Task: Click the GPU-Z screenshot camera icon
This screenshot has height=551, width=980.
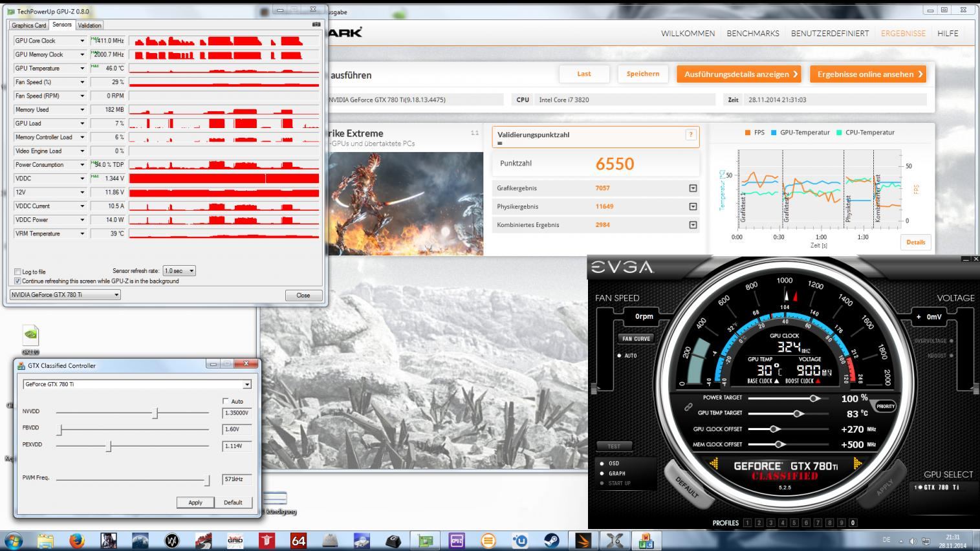Action: [x=316, y=25]
